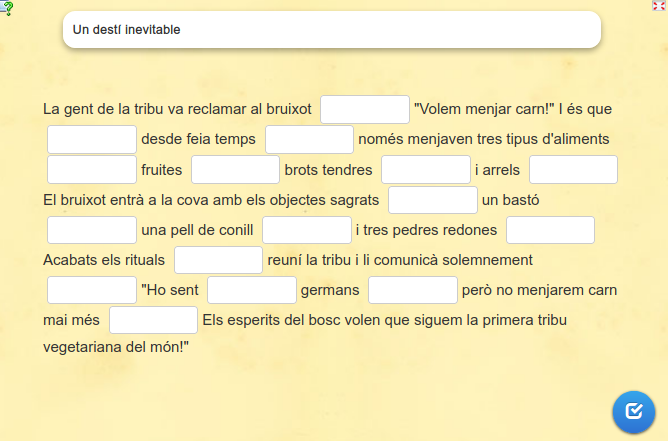Click the blank after "Acabats els rituals"
The width and height of the screenshot is (668, 441).
218,260
